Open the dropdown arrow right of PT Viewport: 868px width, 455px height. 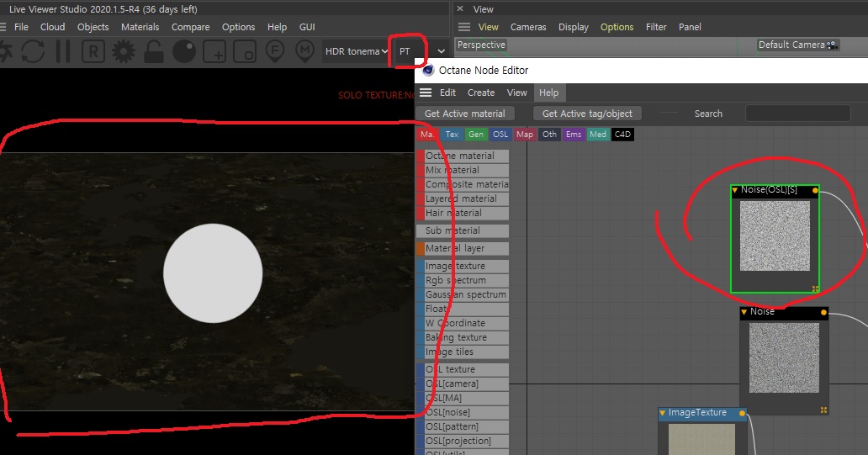(x=442, y=51)
